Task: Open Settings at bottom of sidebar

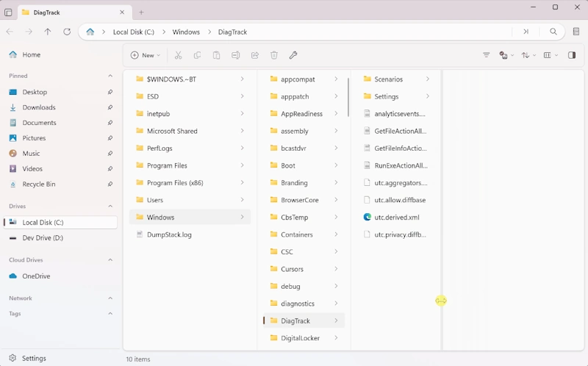Action: point(60,358)
